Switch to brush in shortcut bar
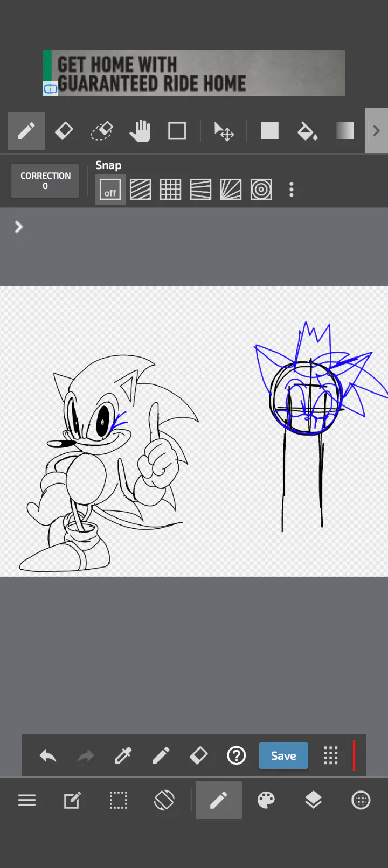 pos(161,756)
